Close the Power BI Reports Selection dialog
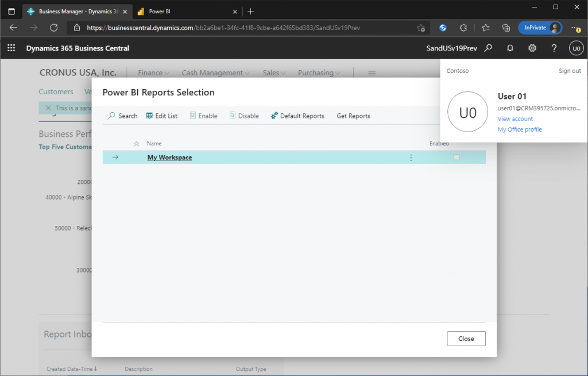Viewport: 588px width, 376px height. (x=466, y=339)
